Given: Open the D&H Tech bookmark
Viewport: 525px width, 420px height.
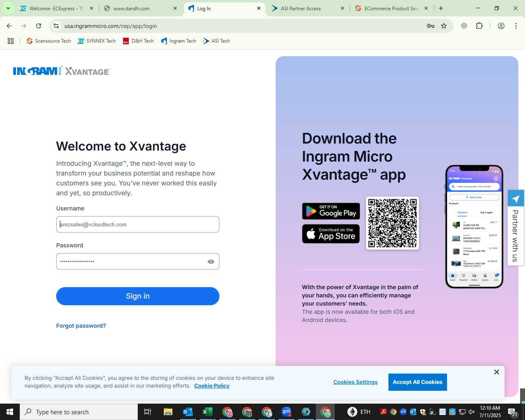Looking at the screenshot, I should pos(138,41).
